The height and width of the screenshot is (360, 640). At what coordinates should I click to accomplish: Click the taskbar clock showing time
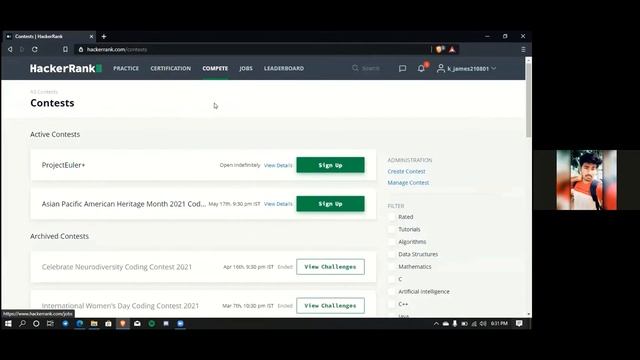coord(499,324)
